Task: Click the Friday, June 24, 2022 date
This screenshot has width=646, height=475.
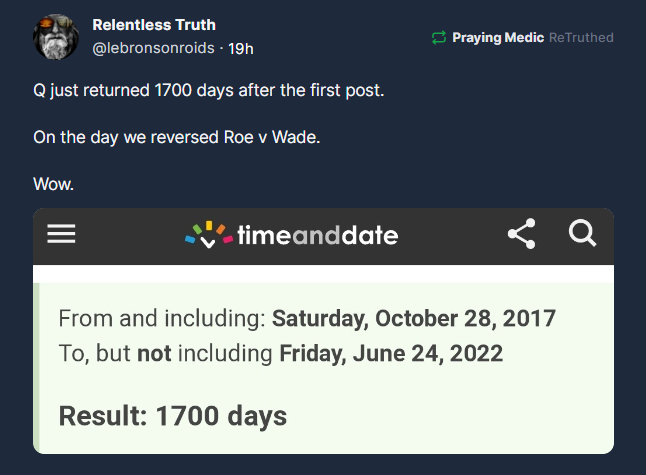Action: tap(391, 353)
